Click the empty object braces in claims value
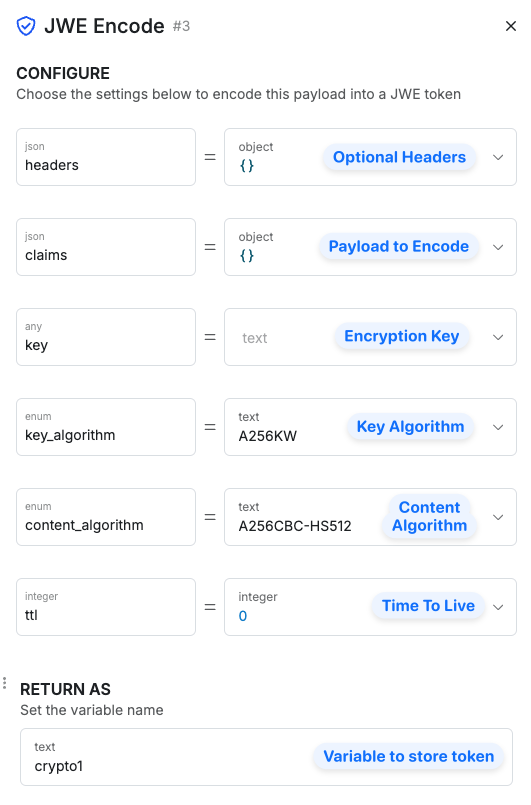531x805 pixels. point(246,255)
